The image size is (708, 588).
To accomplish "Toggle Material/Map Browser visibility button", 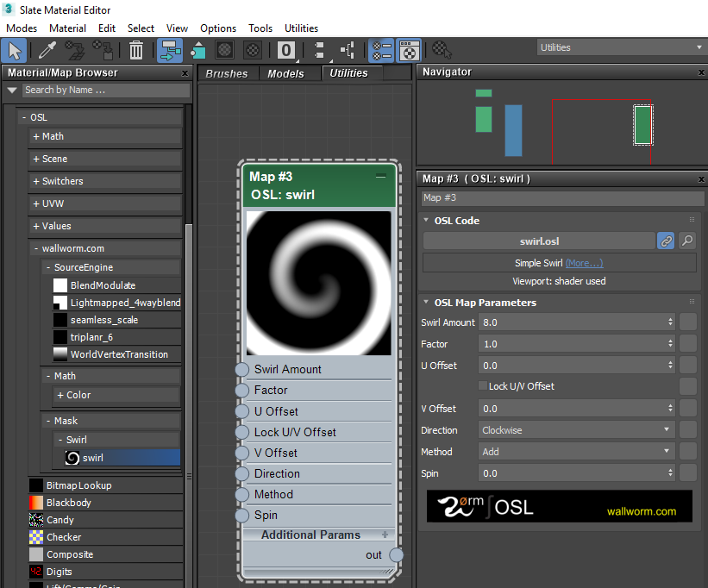I will tap(381, 50).
